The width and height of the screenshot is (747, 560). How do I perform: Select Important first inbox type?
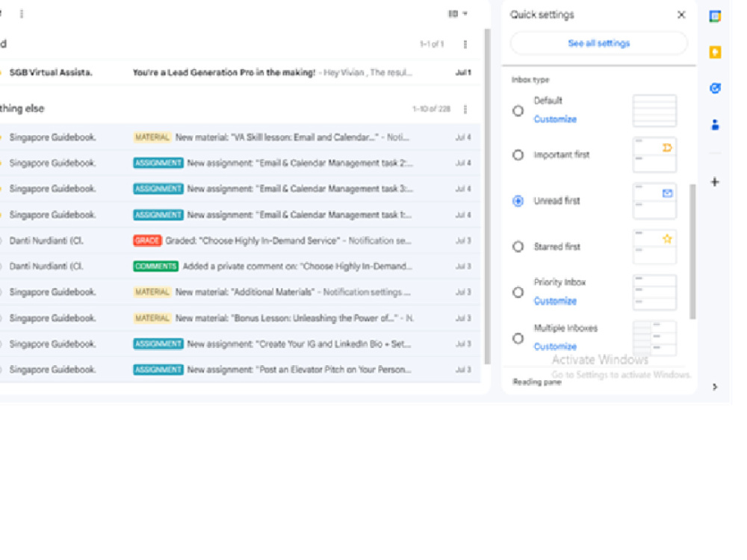pyautogui.click(x=518, y=155)
